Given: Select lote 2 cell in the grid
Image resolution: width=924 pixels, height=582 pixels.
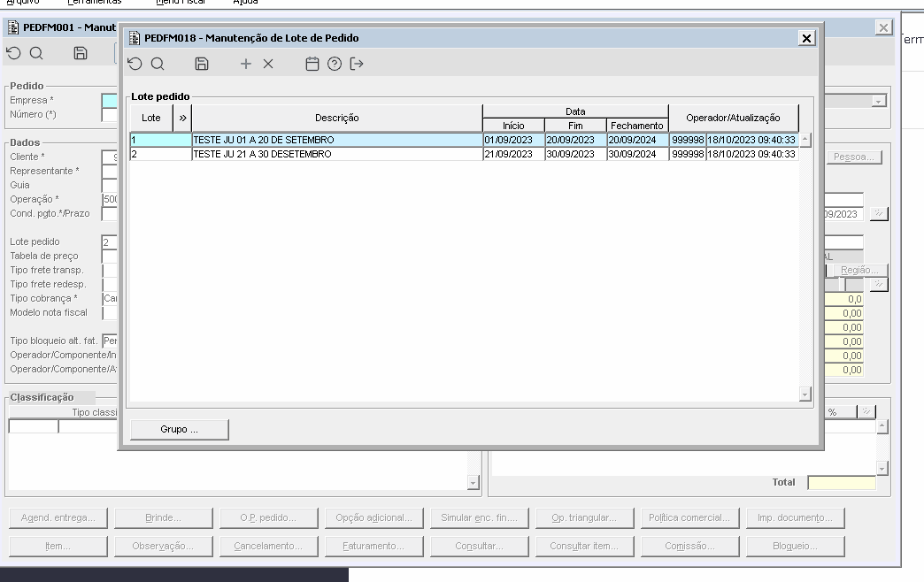Looking at the screenshot, I should [160, 154].
